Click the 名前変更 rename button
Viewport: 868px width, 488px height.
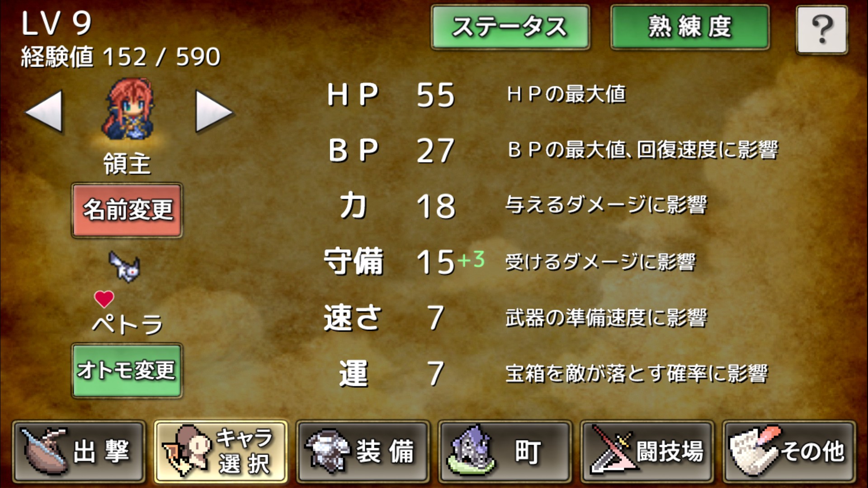pyautogui.click(x=127, y=210)
